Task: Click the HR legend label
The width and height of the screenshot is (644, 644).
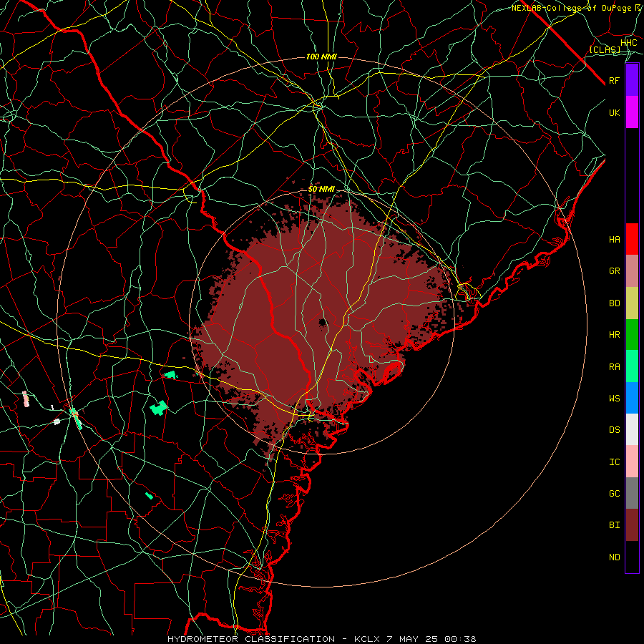Action: point(615,335)
